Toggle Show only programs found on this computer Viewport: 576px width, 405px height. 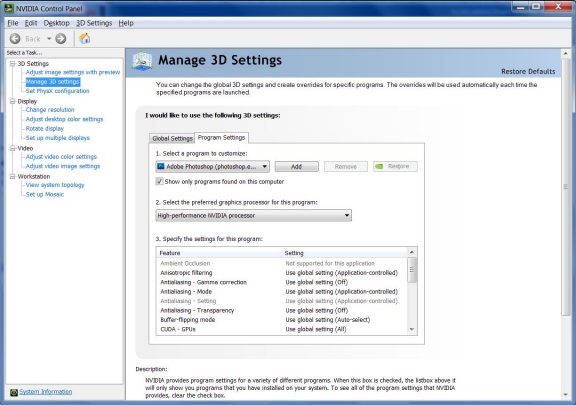pos(159,181)
